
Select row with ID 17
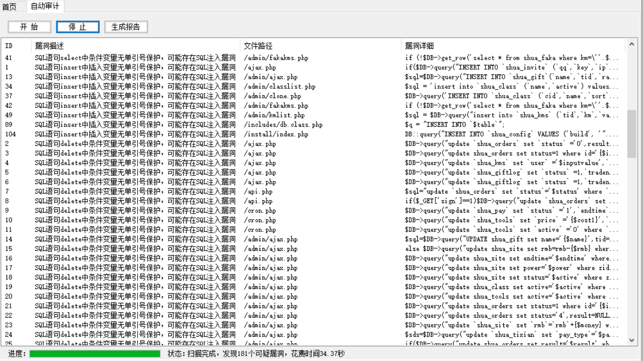pyautogui.click(x=314, y=268)
